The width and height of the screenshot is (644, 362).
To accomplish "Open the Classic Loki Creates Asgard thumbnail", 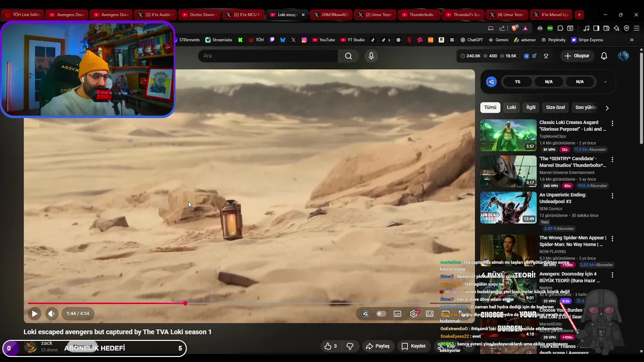I will coord(508,135).
